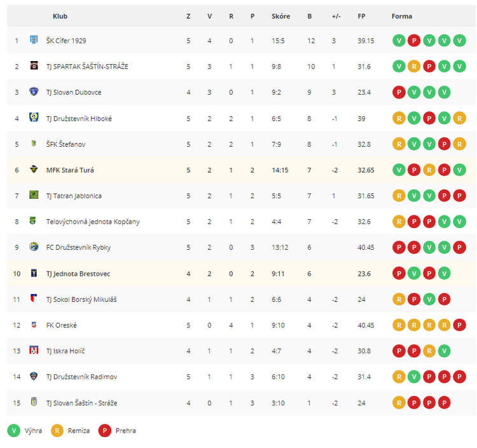477x448 pixels.
Task: Open the TJ Jednota Brestovec club link
Action: click(78, 274)
